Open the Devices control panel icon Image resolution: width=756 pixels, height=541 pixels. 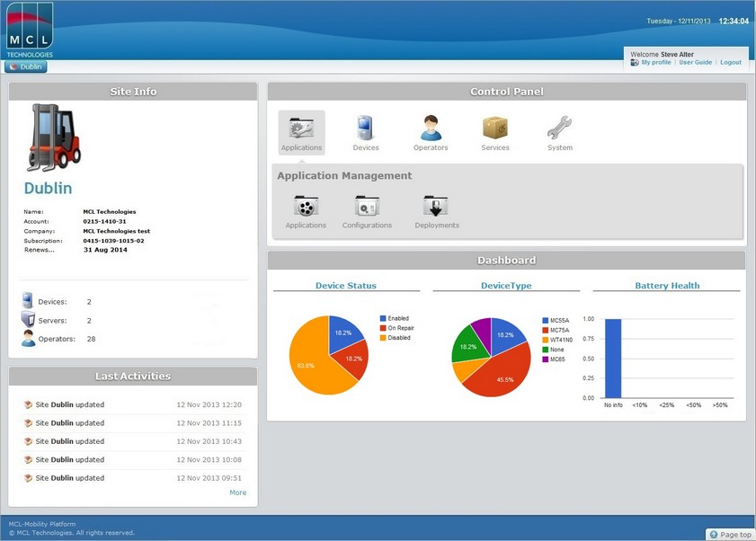coord(366,133)
